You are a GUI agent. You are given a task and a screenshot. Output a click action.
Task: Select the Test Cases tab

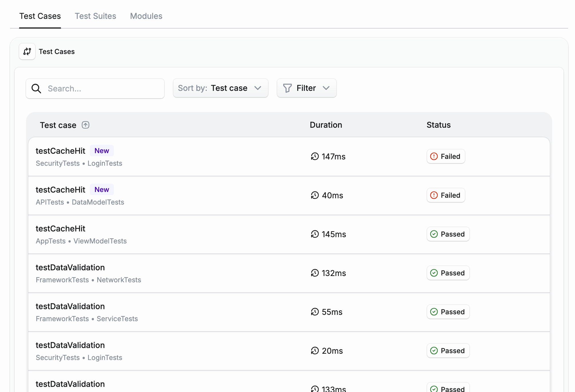pos(40,16)
